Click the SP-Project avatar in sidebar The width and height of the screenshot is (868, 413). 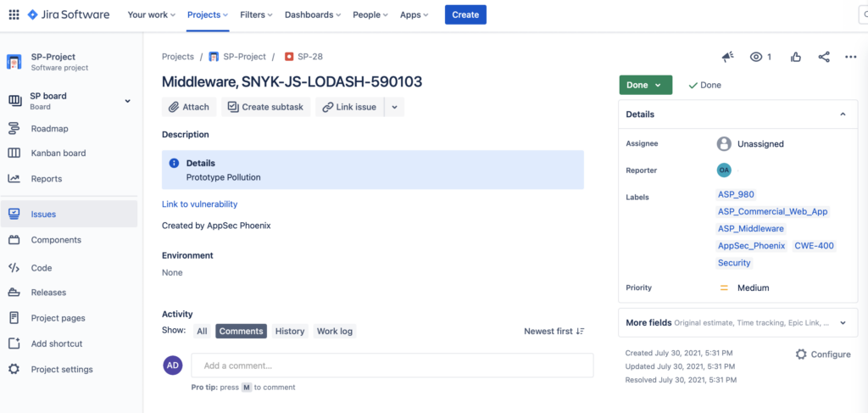click(x=14, y=61)
